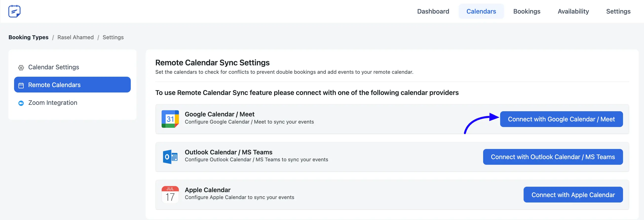Go to the Bookings tab

point(527,11)
